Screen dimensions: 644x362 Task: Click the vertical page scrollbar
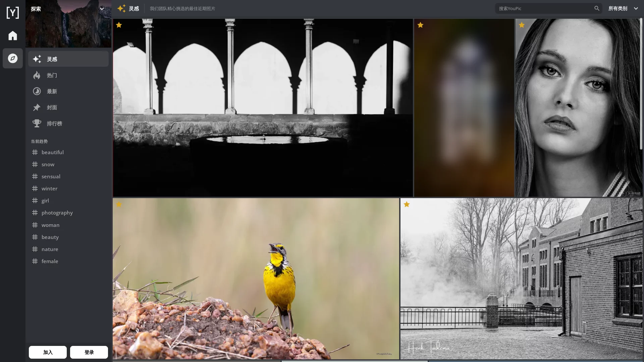coord(641,84)
